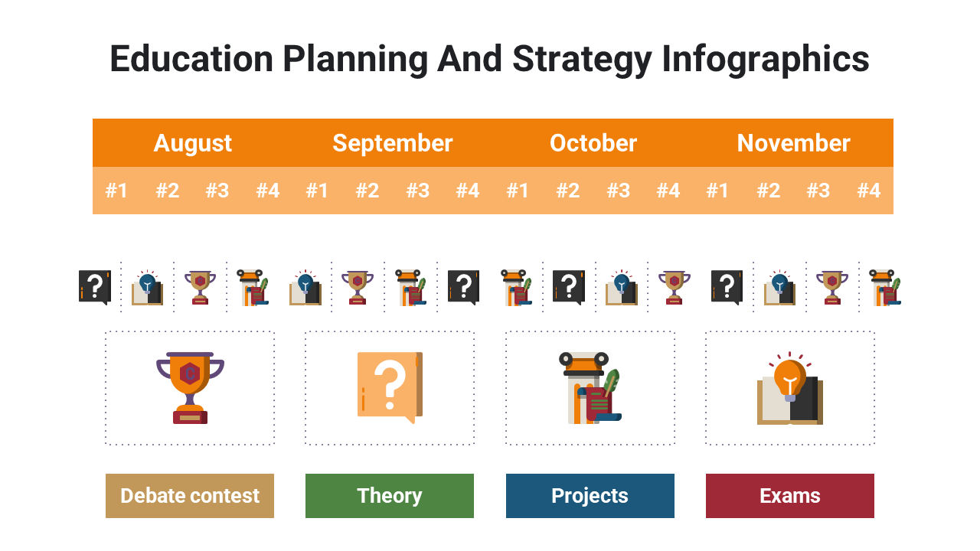Click the large orange lightbulb book icon
The width and height of the screenshot is (980, 551).
click(789, 388)
